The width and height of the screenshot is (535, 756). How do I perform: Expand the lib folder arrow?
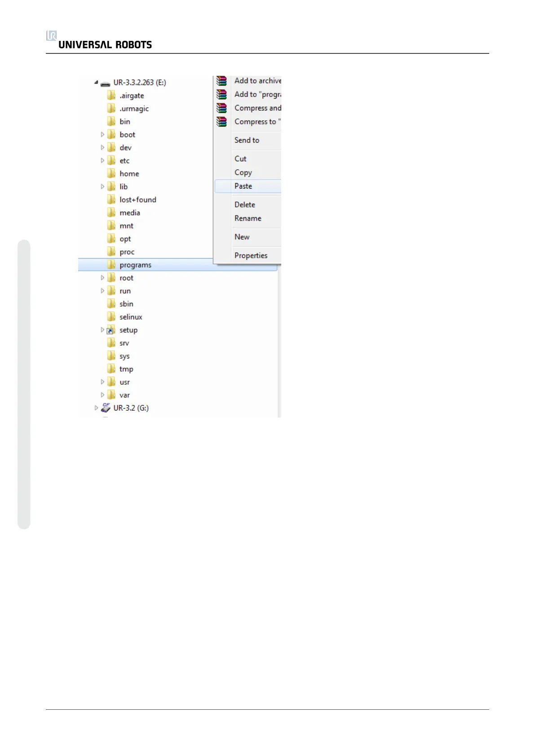click(x=102, y=186)
